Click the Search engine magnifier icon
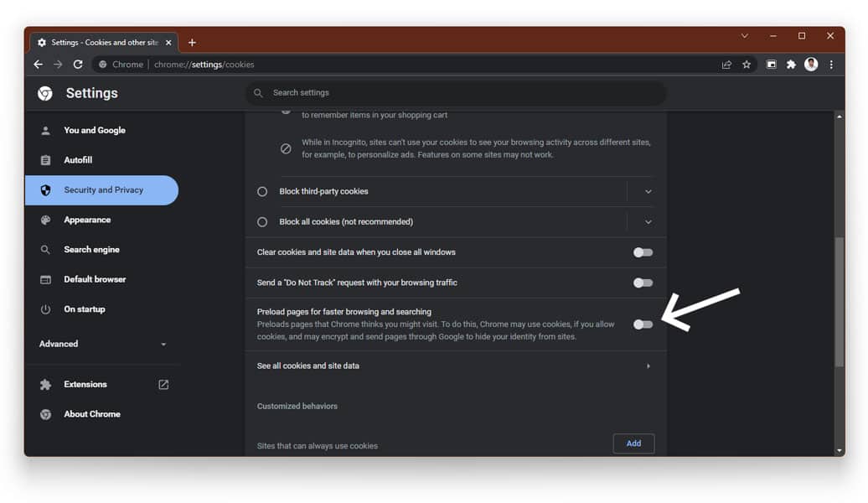868x503 pixels. coord(45,250)
